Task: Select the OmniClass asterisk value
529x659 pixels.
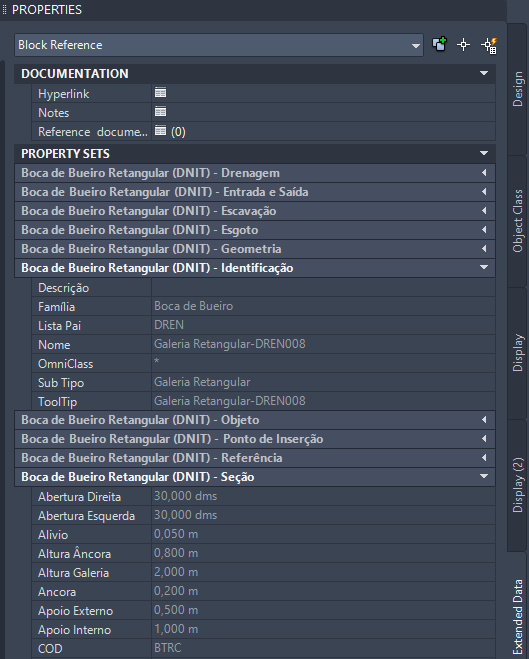Action: (x=157, y=361)
